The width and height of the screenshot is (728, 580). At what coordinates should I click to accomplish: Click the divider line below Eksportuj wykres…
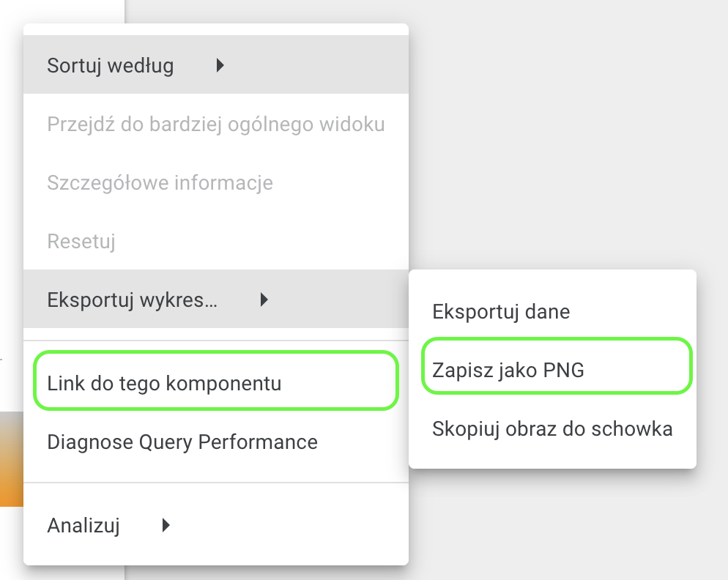pyautogui.click(x=215, y=341)
